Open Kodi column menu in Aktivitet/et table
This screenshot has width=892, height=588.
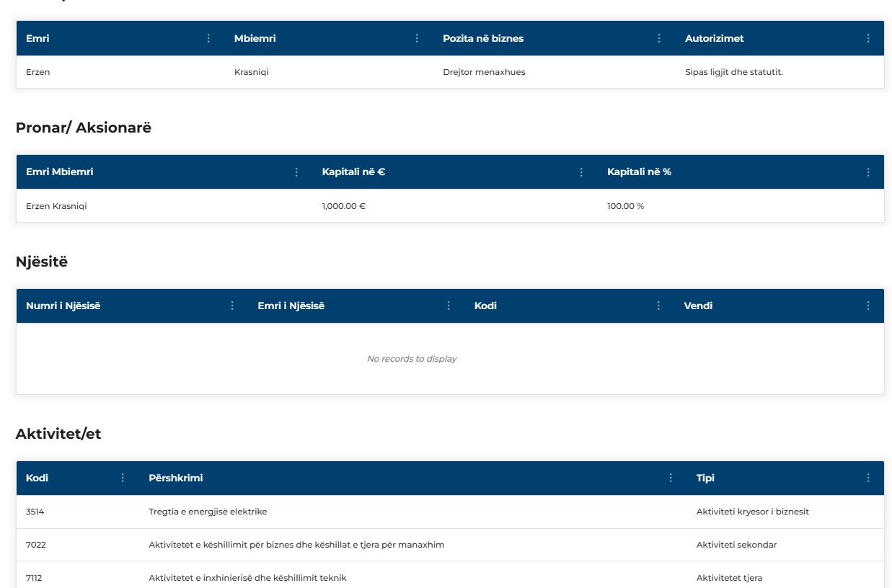tap(123, 478)
